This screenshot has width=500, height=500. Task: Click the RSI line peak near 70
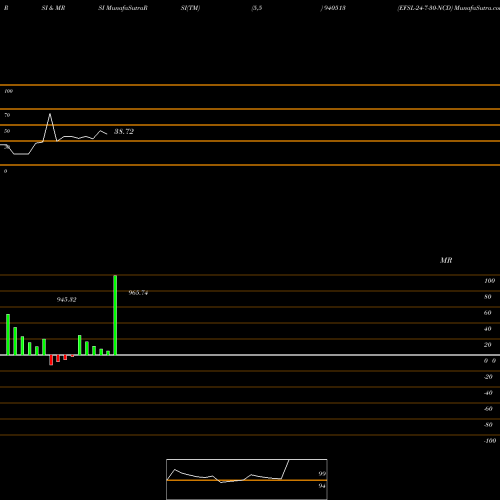coord(50,115)
